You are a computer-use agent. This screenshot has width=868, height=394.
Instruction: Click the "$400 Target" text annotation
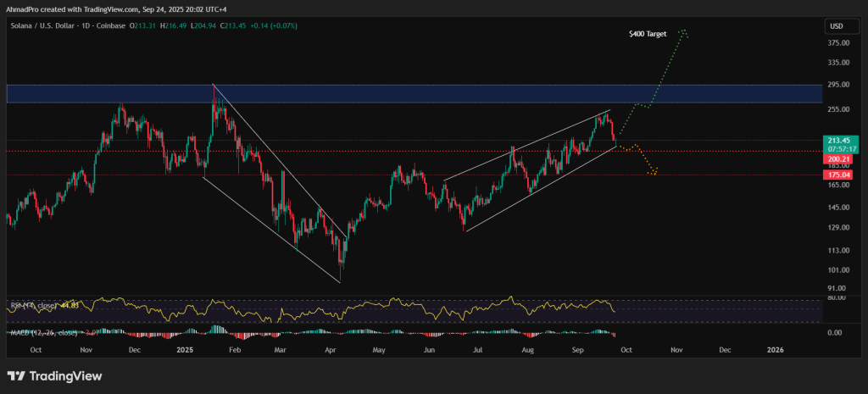(x=648, y=34)
